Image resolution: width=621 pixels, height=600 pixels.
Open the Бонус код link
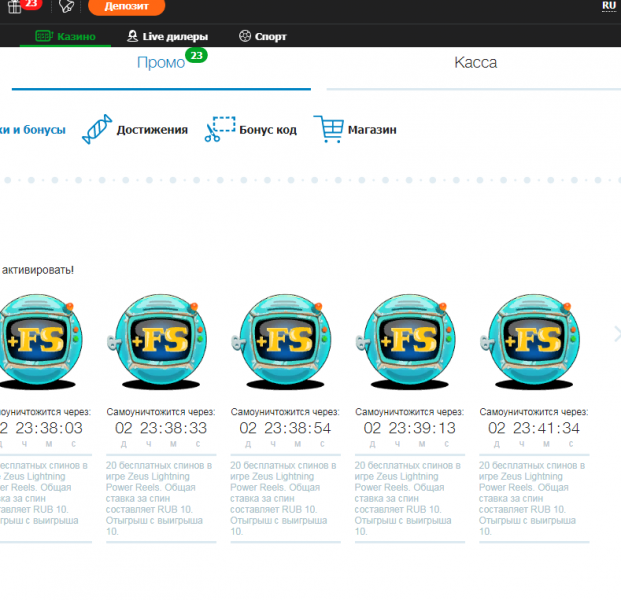267,130
